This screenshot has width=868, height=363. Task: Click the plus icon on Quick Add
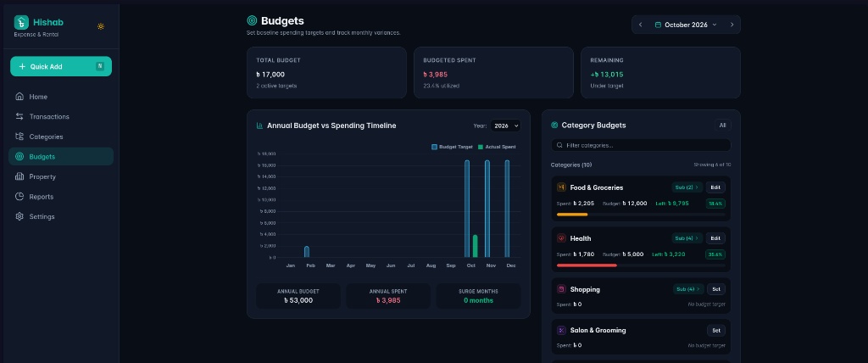pos(22,66)
